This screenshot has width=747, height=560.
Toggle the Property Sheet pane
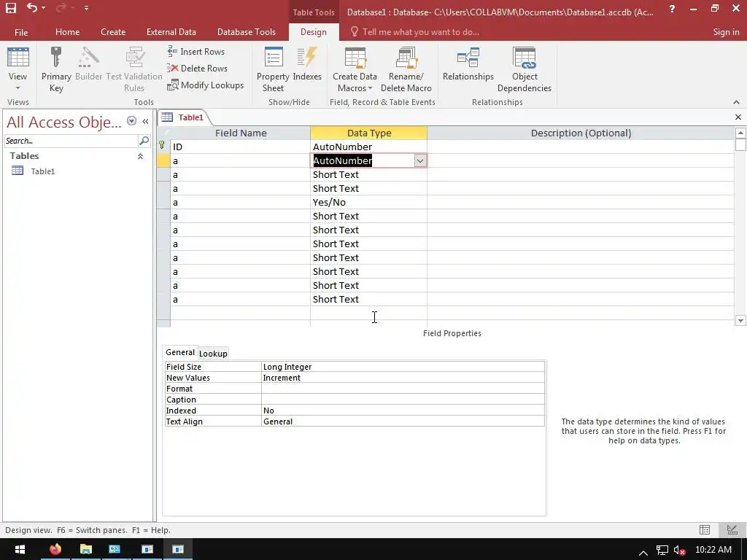click(x=273, y=69)
